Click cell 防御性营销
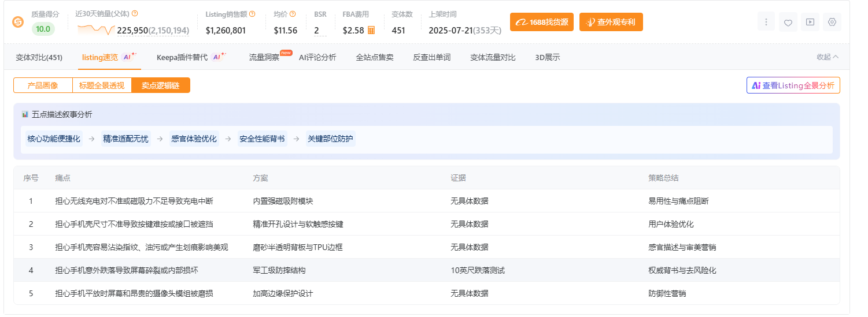The width and height of the screenshot is (868, 317). click(x=667, y=293)
